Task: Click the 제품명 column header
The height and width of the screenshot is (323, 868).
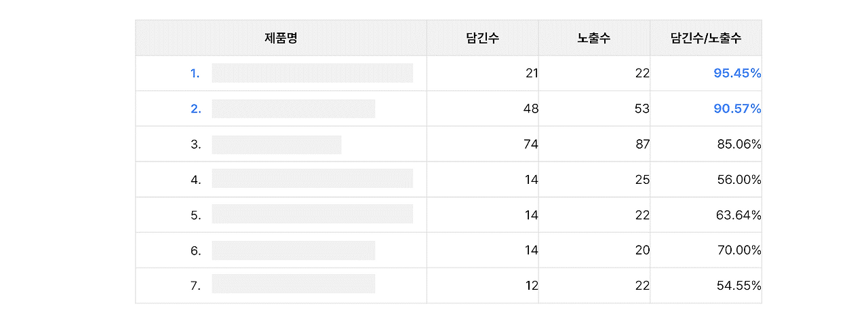Action: coord(281,38)
